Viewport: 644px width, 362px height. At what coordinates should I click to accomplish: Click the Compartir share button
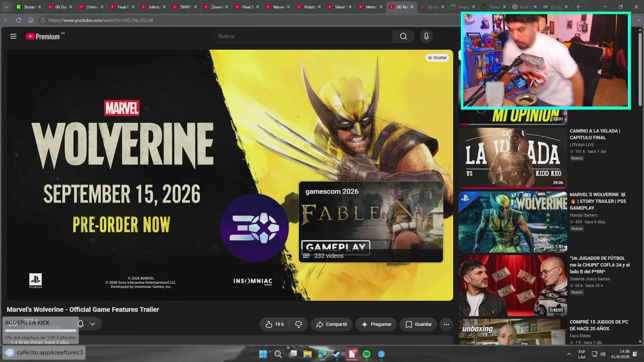pyautogui.click(x=331, y=324)
